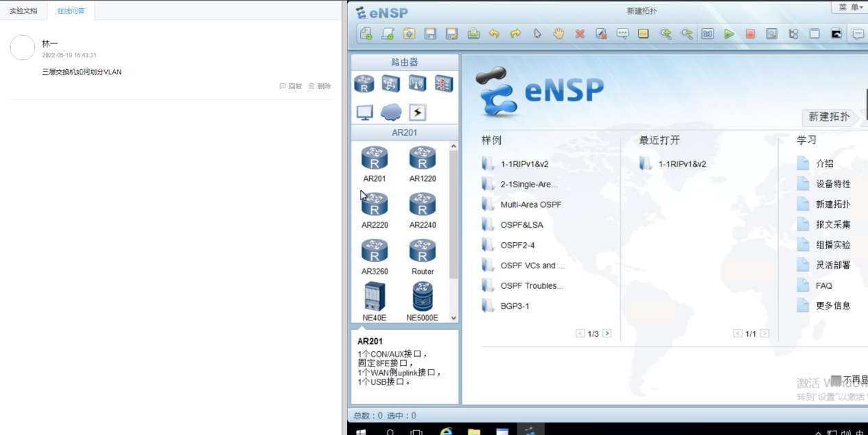Open the Multi-Area OSPF sample

(x=530, y=204)
